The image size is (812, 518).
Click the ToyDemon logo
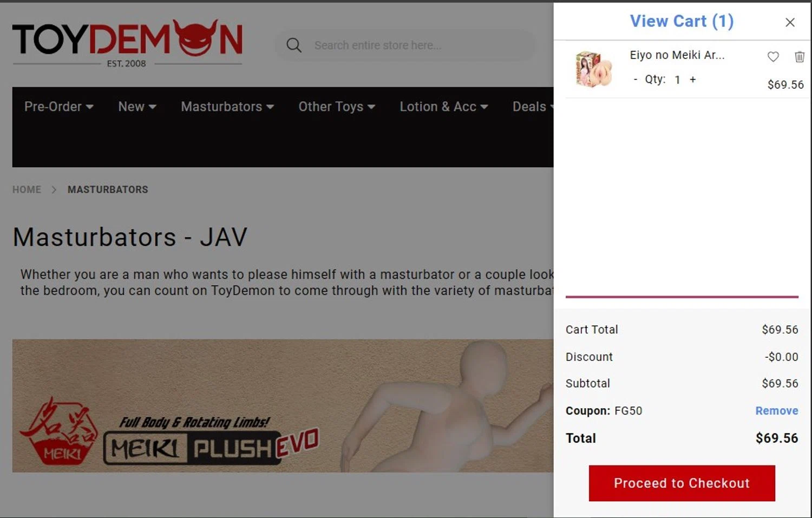[x=127, y=43]
